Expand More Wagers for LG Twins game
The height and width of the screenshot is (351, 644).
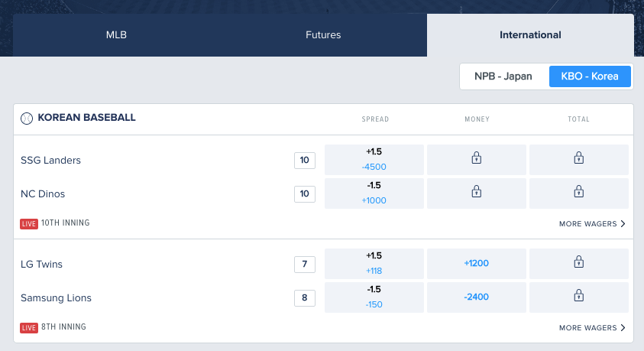(592, 327)
